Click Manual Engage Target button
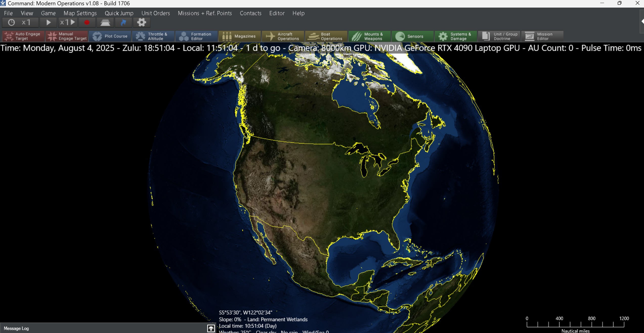The image size is (644, 333). pyautogui.click(x=67, y=36)
